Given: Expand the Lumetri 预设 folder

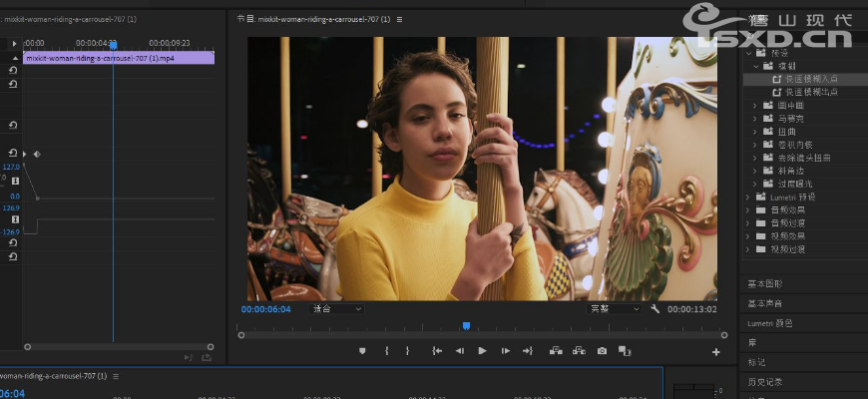Looking at the screenshot, I should pos(747,198).
